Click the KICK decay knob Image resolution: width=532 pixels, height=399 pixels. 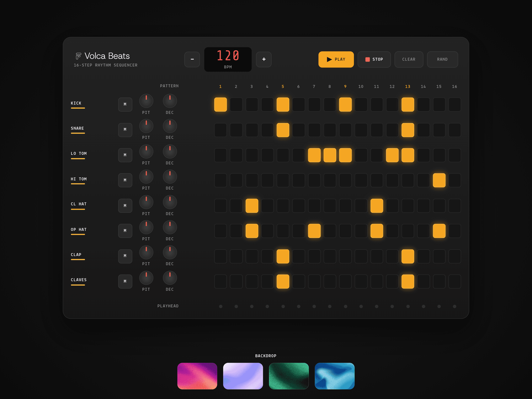[x=170, y=101]
